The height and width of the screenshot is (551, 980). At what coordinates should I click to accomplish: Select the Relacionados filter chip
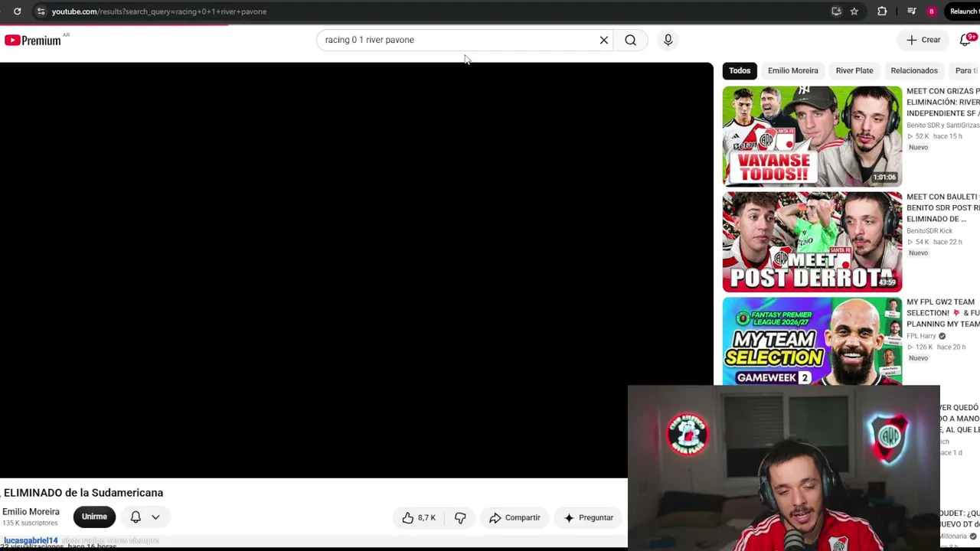click(x=914, y=70)
